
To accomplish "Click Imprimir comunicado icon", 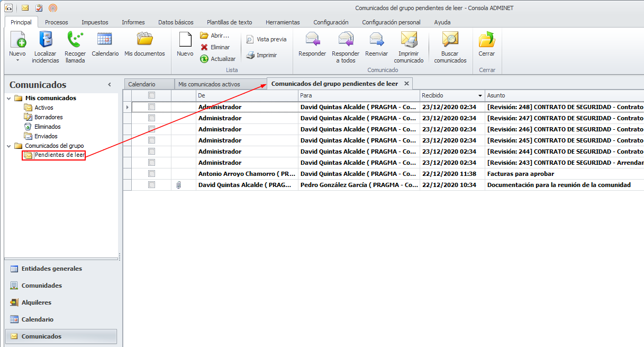I will pos(409,47).
